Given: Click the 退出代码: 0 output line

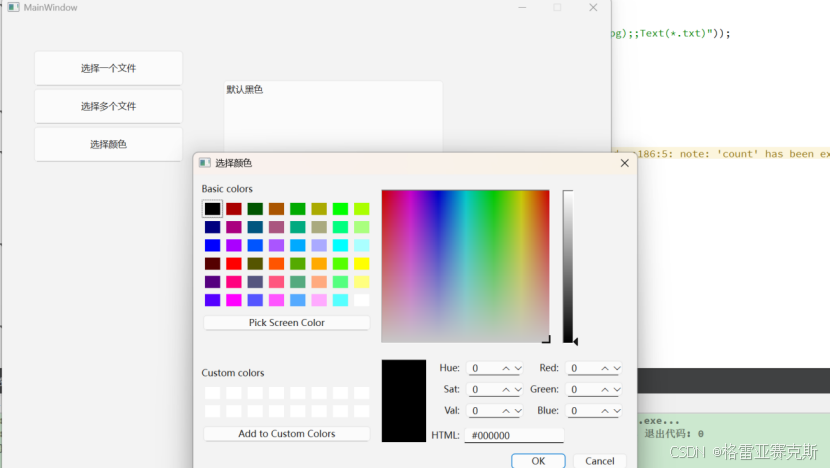Looking at the screenshot, I should (x=673, y=434).
